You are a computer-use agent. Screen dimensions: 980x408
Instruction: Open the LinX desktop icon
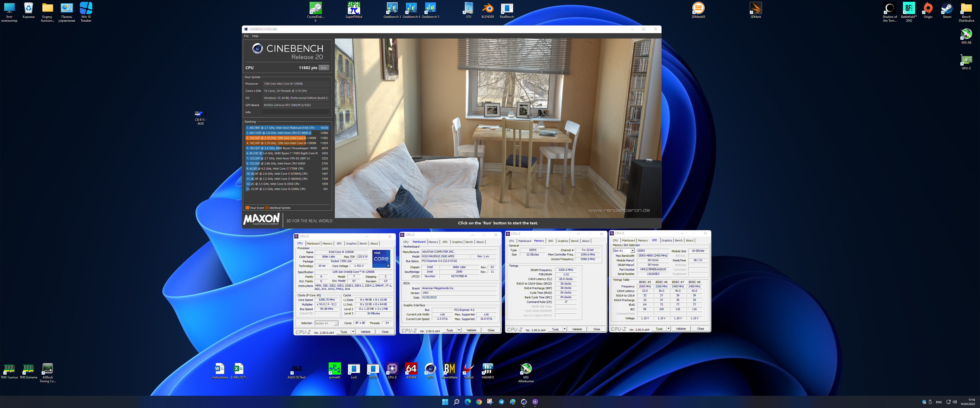(354, 371)
